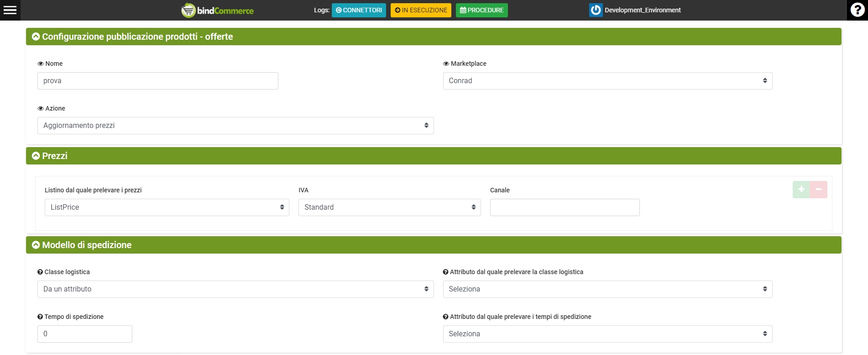This screenshot has height=355, width=868.
Task: Click the bindCommerce logo
Action: coord(218,10)
